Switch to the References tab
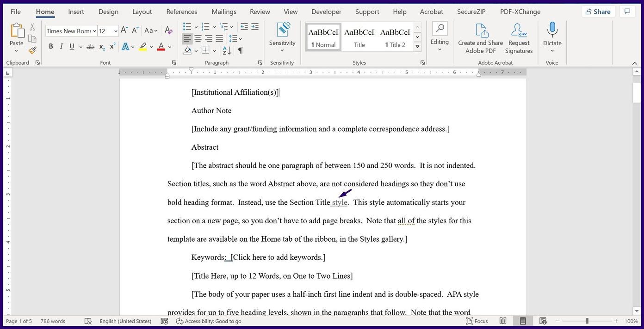Viewport: 644px width, 329px height. pos(182,12)
